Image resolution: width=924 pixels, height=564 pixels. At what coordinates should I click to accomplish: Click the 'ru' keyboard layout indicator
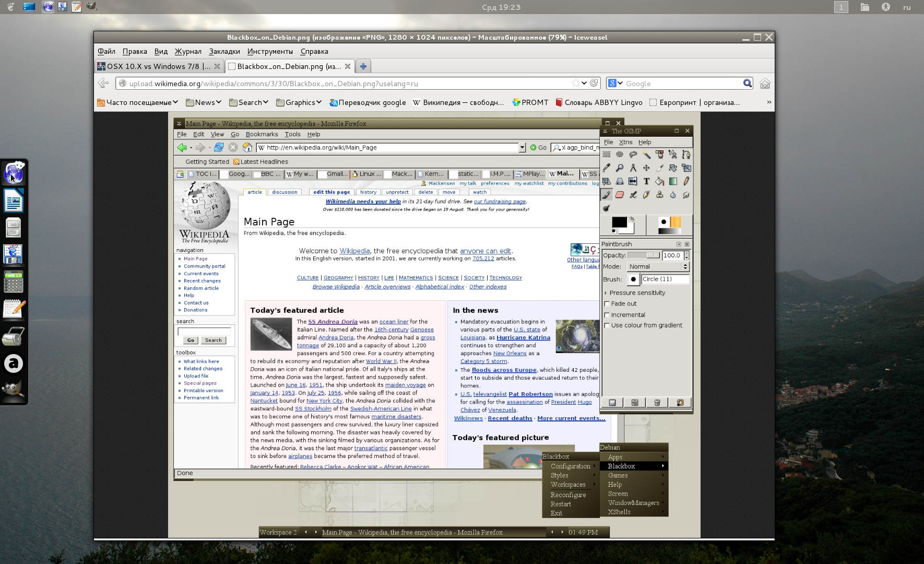pos(907,7)
